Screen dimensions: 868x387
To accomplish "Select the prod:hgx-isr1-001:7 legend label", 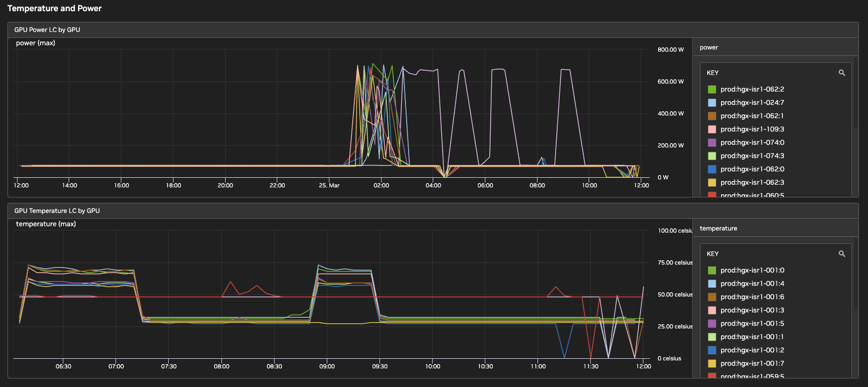I will tap(753, 364).
